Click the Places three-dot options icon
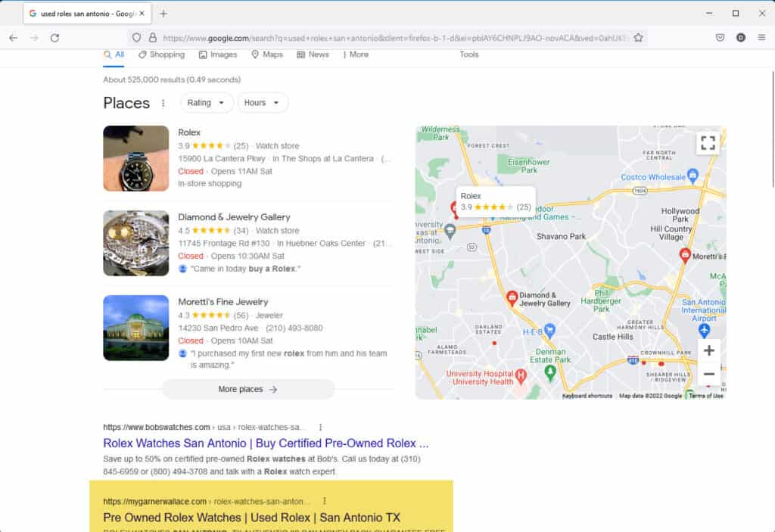The width and height of the screenshot is (775, 532). click(x=163, y=103)
